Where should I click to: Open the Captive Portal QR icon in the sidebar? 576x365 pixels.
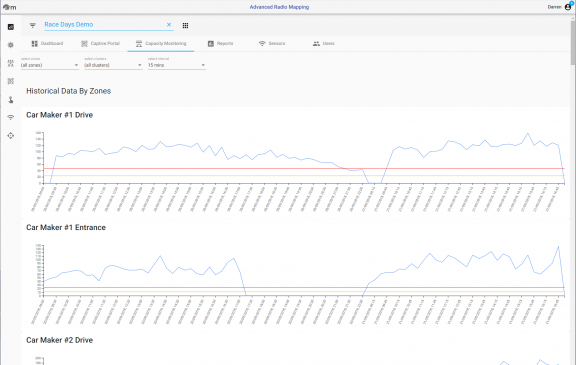pyautogui.click(x=11, y=81)
